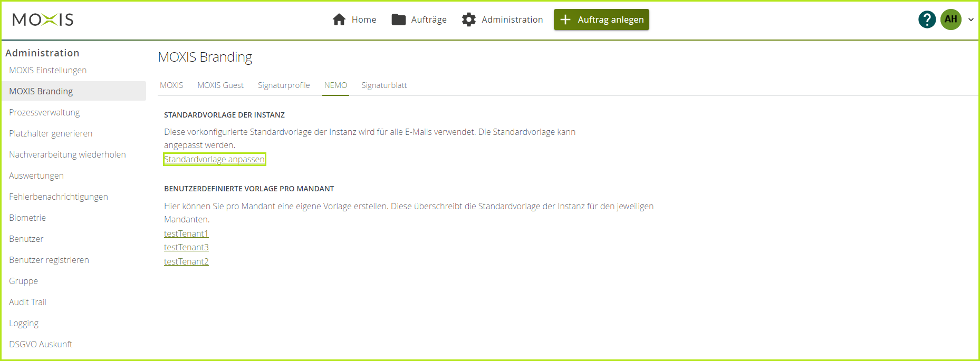Open the testTenant1 template link
This screenshot has width=980, height=361.
point(186,233)
